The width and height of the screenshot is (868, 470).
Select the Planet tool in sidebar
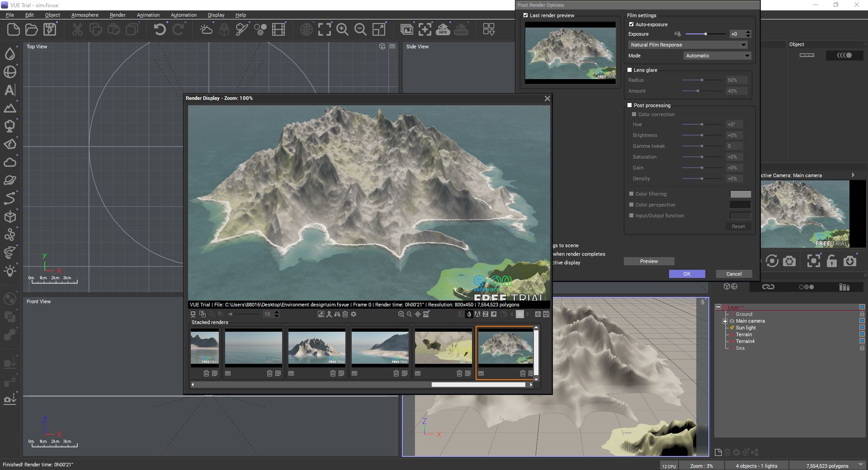point(10,180)
